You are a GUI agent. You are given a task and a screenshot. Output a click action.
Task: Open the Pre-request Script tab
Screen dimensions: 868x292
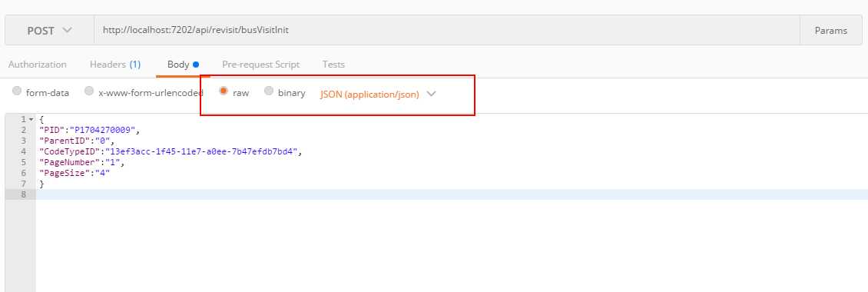tap(260, 65)
